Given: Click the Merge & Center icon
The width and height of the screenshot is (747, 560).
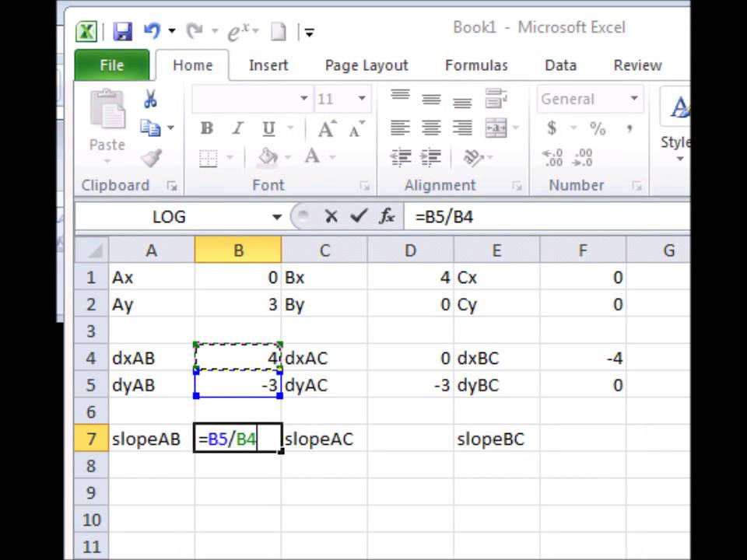Looking at the screenshot, I should 496,128.
